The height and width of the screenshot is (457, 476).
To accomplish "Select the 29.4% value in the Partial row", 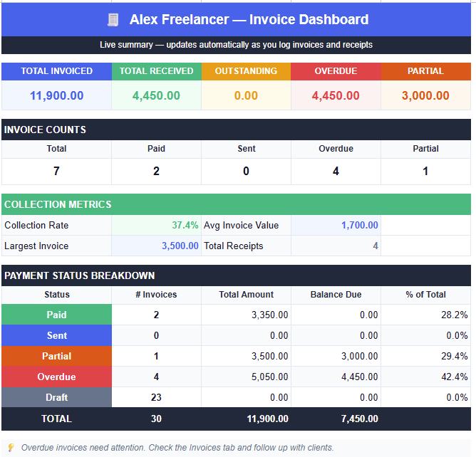I will [455, 356].
